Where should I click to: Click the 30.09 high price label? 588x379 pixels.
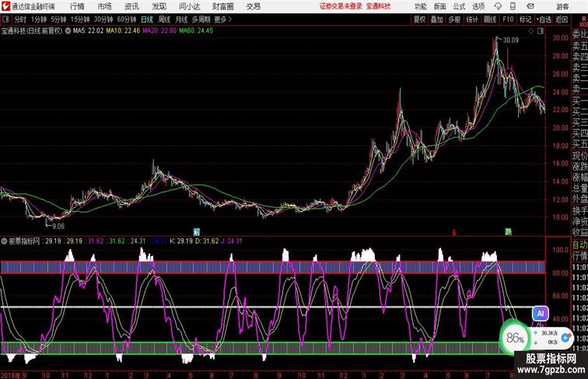(x=511, y=40)
